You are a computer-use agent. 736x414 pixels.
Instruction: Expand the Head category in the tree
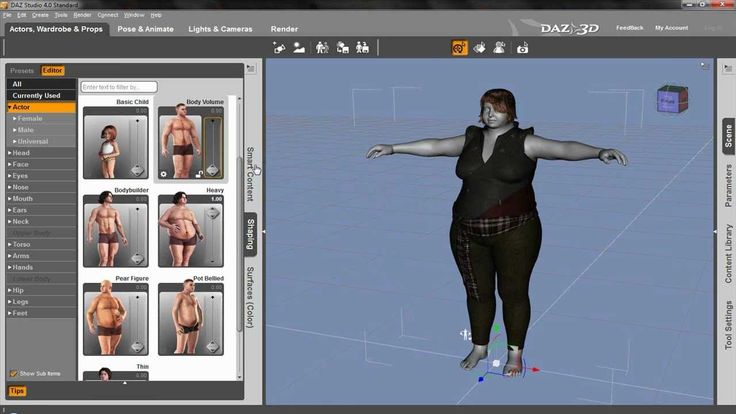coord(41,153)
